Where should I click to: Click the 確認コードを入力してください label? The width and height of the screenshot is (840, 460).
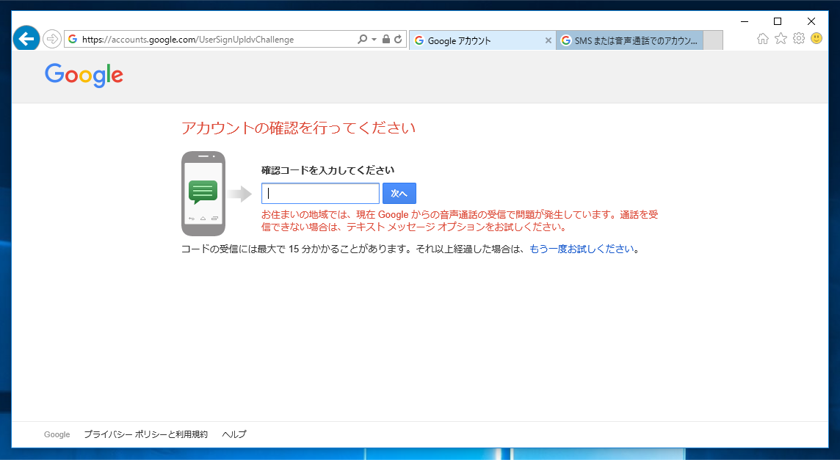[328, 170]
